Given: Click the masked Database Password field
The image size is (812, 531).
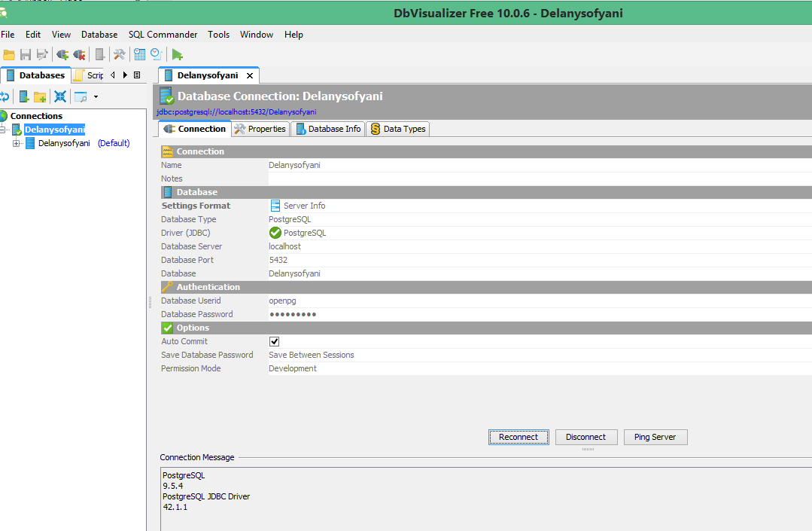Looking at the screenshot, I should point(540,314).
